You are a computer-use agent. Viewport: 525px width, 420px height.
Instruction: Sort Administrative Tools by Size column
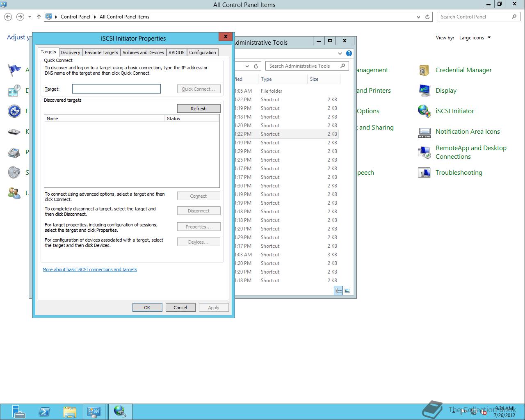(324, 79)
